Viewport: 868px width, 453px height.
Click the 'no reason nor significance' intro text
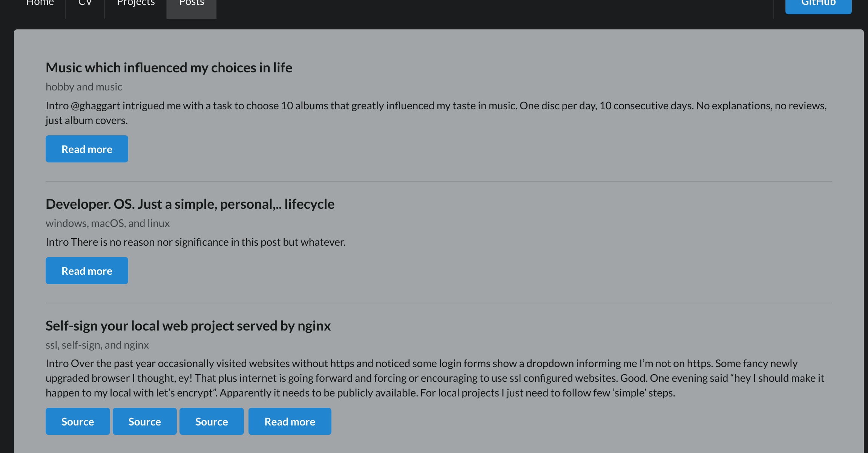[196, 242]
